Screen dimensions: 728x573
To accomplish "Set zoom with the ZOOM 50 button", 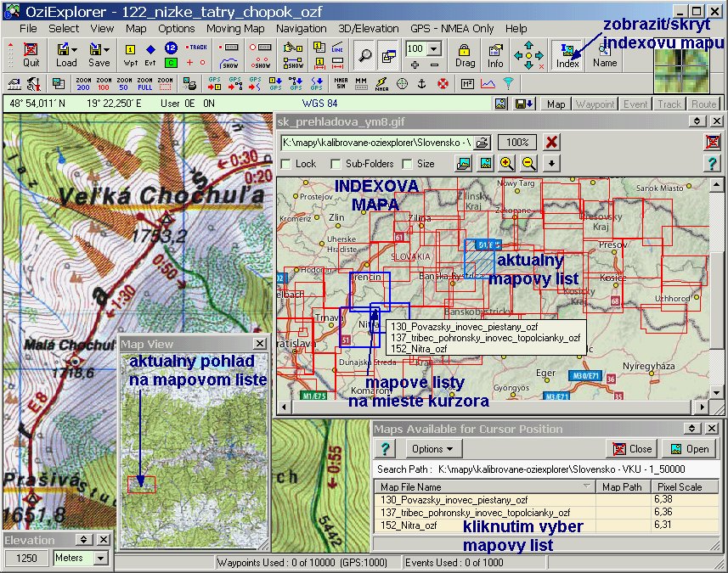I will tap(124, 84).
